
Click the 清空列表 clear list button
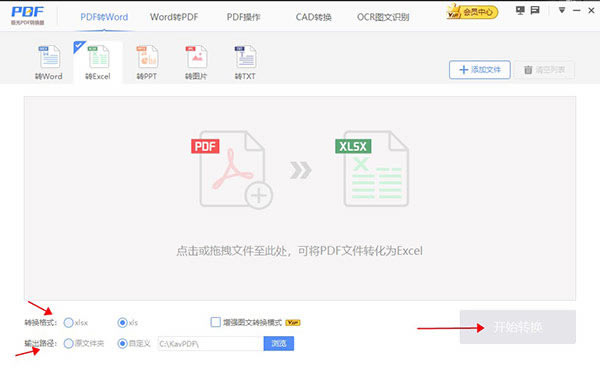point(545,70)
